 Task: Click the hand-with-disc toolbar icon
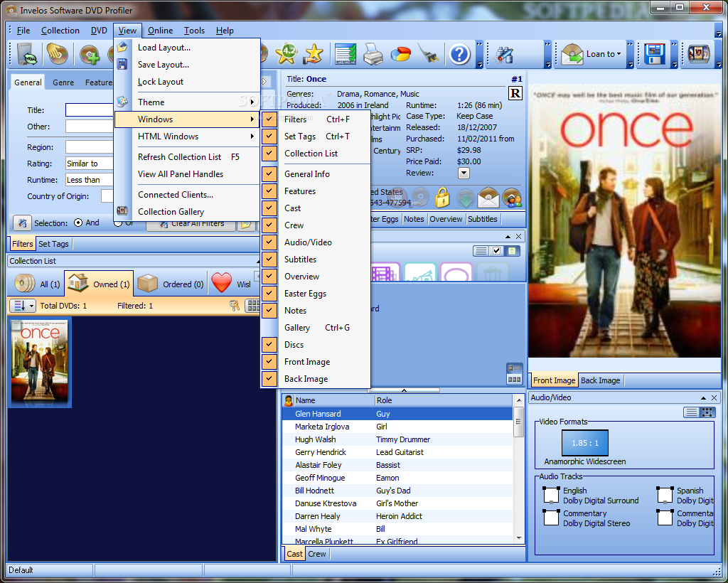click(57, 55)
